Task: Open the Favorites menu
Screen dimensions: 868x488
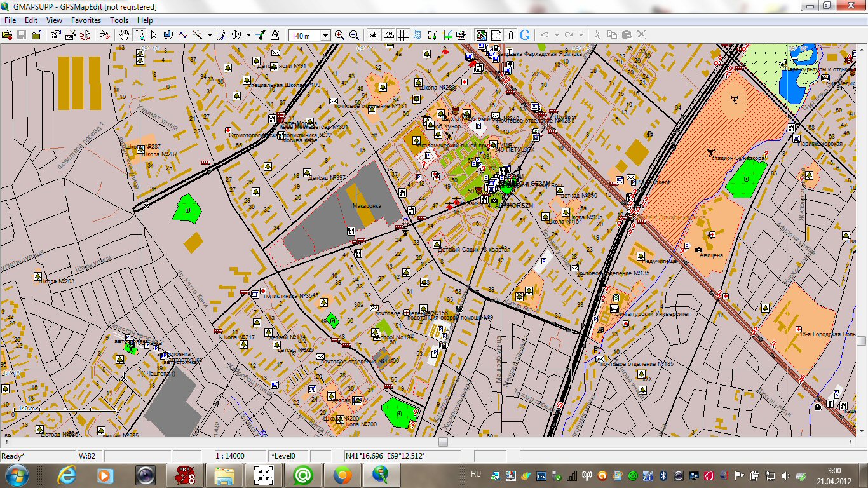Action: click(86, 20)
